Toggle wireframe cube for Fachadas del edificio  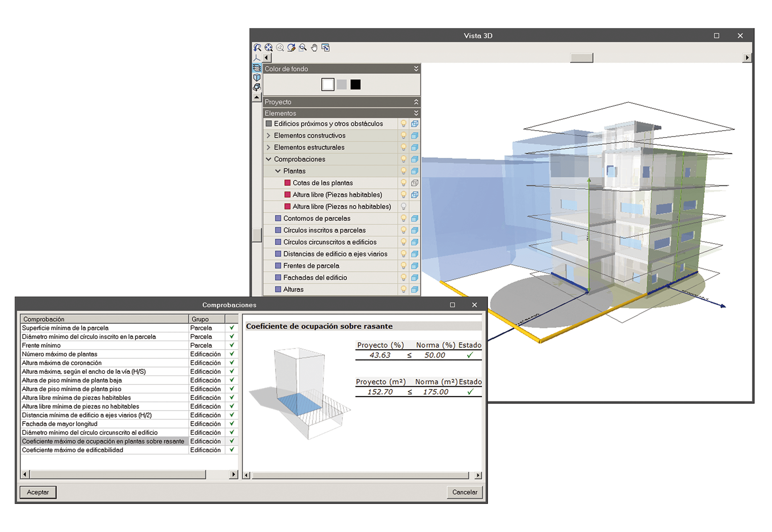pyautogui.click(x=415, y=278)
